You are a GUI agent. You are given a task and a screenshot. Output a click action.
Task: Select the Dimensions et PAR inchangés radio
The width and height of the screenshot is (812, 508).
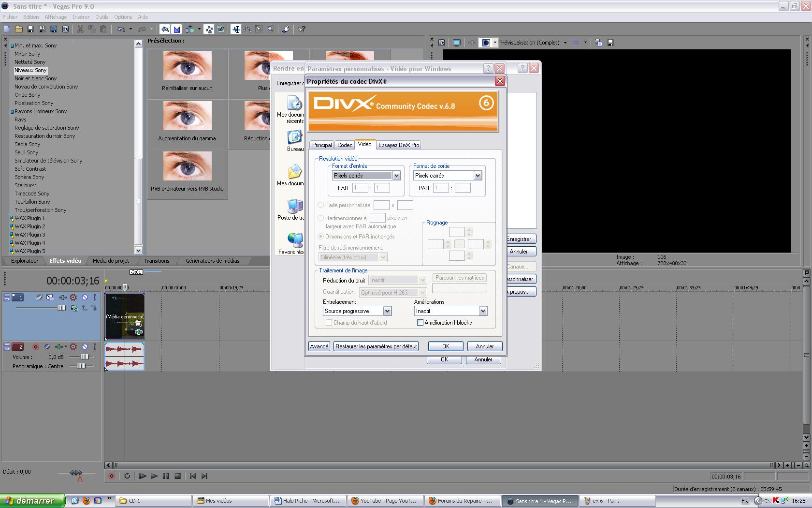(321, 237)
